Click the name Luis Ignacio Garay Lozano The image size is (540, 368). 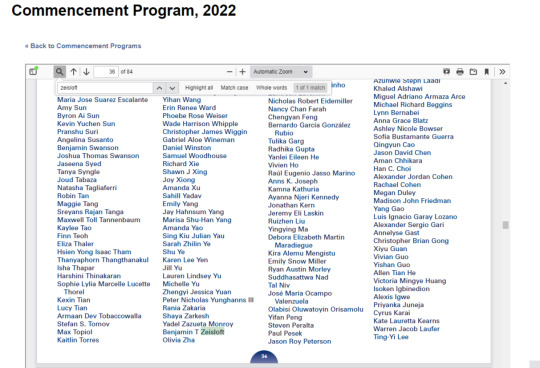pos(415,217)
